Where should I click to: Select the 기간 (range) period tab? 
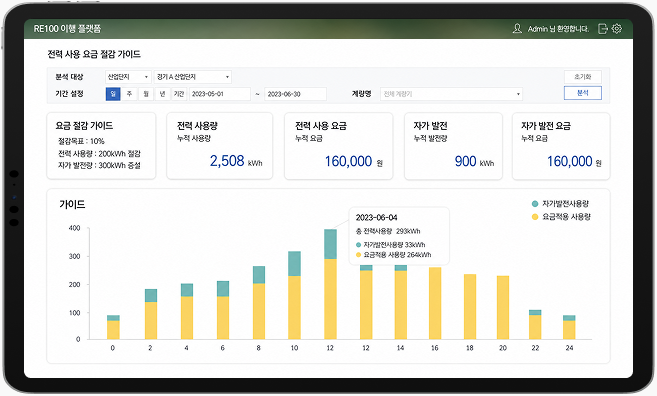(179, 94)
